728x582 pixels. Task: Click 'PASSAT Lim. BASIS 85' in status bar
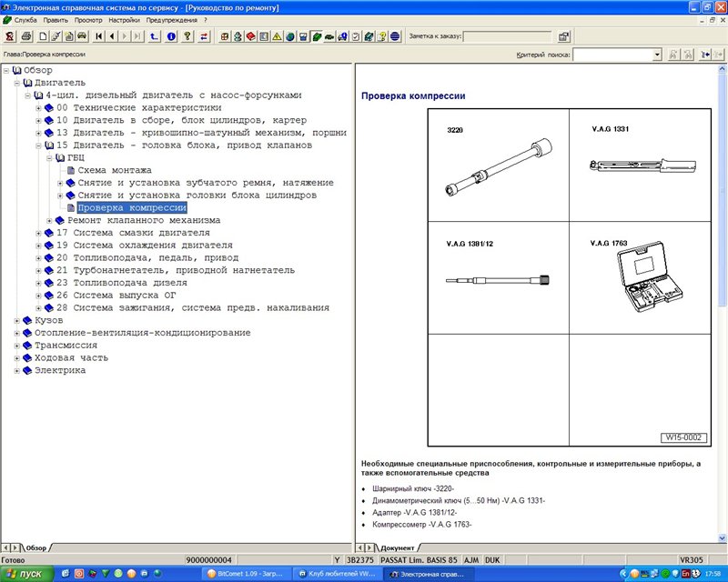click(x=419, y=560)
